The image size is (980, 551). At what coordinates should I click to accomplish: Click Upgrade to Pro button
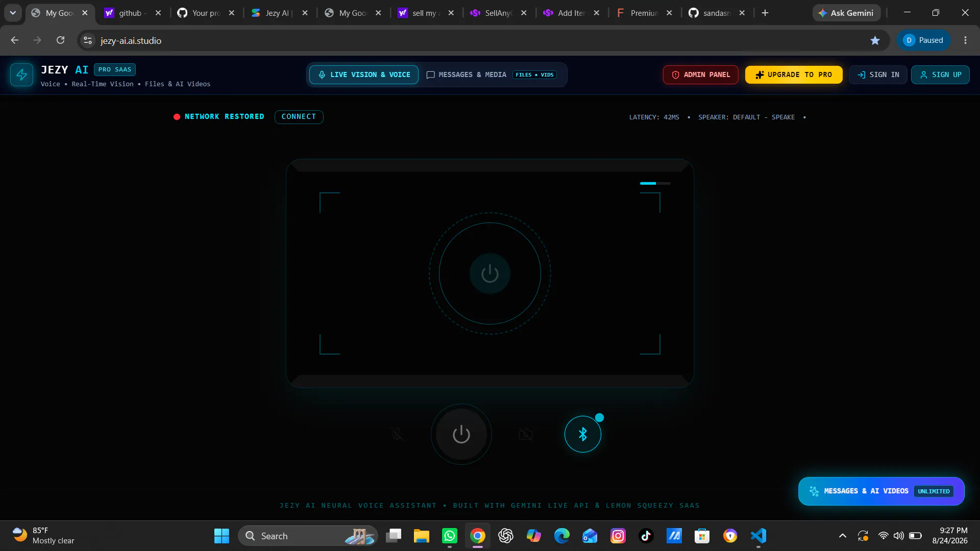794,75
